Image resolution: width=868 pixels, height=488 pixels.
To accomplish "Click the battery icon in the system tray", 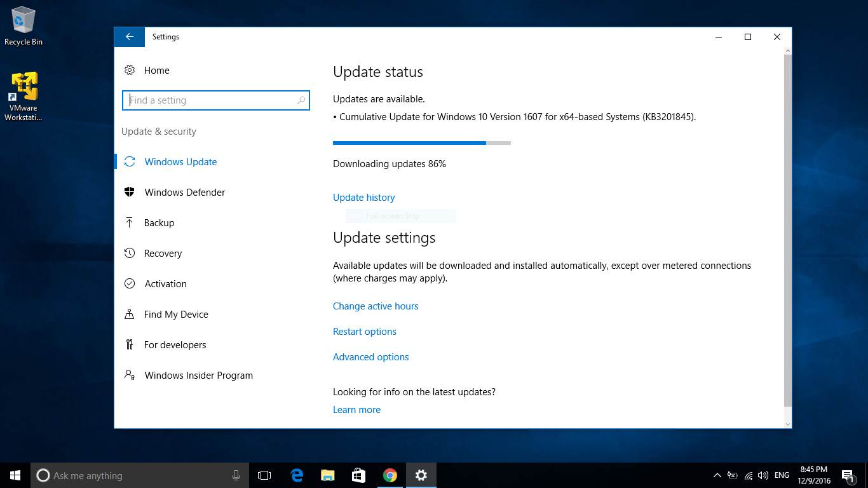I will [733, 475].
